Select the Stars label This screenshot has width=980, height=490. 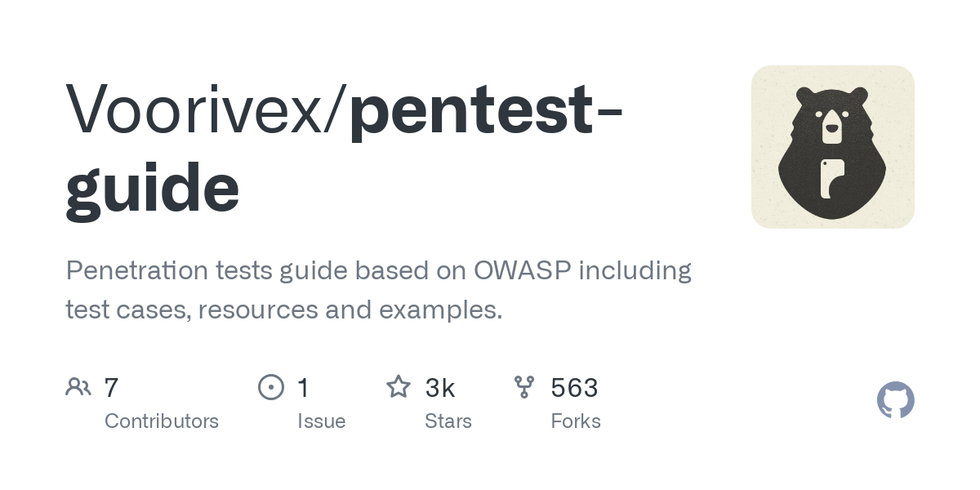(448, 421)
